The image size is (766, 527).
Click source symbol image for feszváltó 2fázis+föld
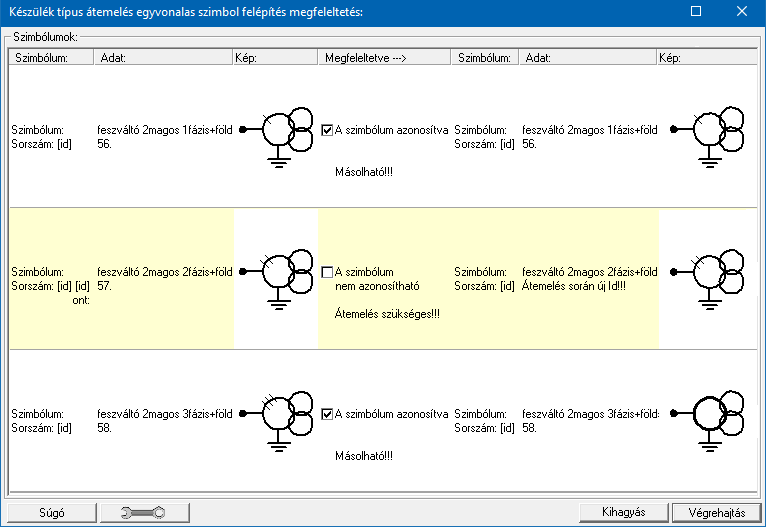(277, 279)
